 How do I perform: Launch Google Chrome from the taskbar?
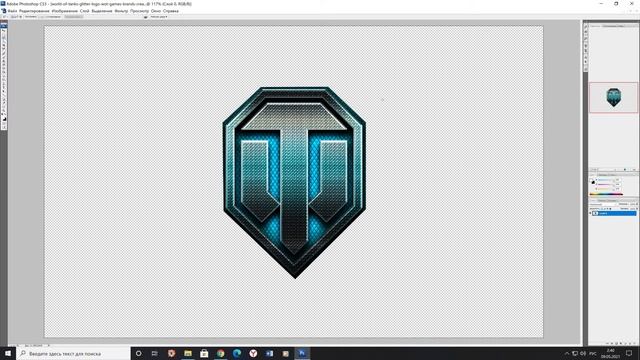pyautogui.click(x=220, y=353)
